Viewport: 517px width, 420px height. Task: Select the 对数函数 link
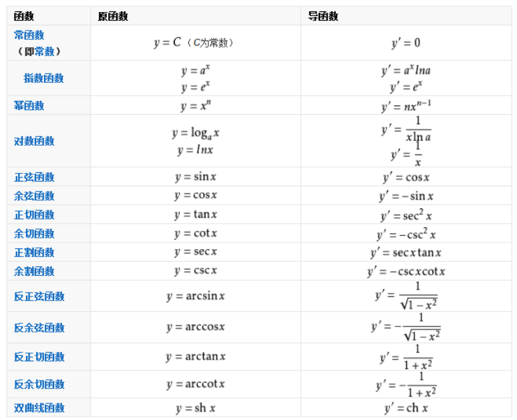point(34,141)
